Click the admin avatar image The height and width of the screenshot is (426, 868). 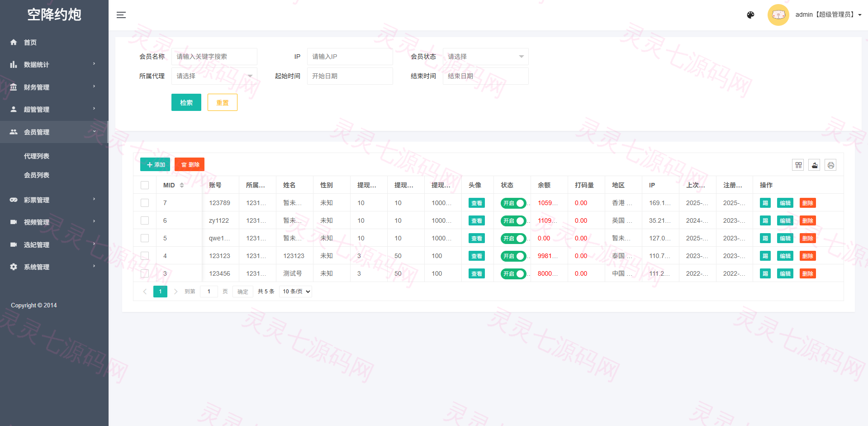(778, 15)
